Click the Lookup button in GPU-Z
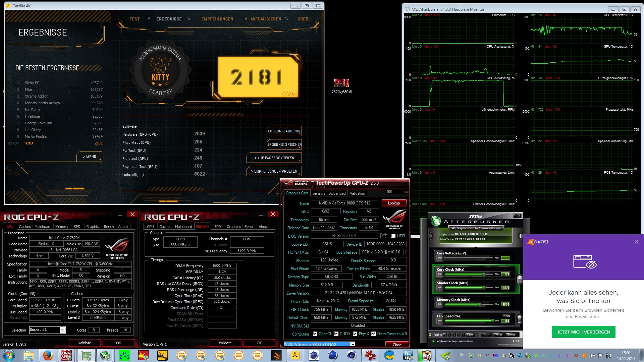The height and width of the screenshot is (362, 644). click(x=394, y=203)
